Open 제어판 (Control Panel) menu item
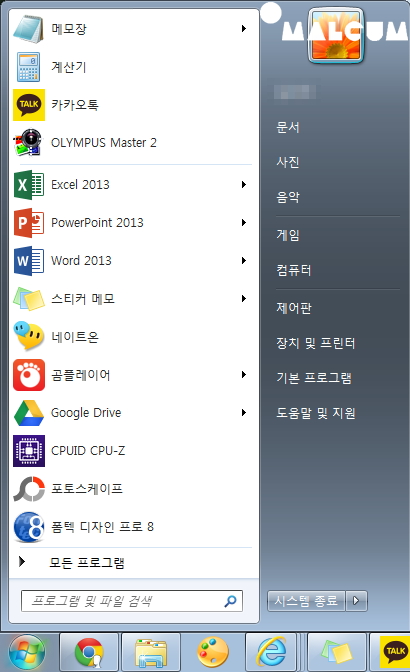The width and height of the screenshot is (410, 672). point(294,308)
